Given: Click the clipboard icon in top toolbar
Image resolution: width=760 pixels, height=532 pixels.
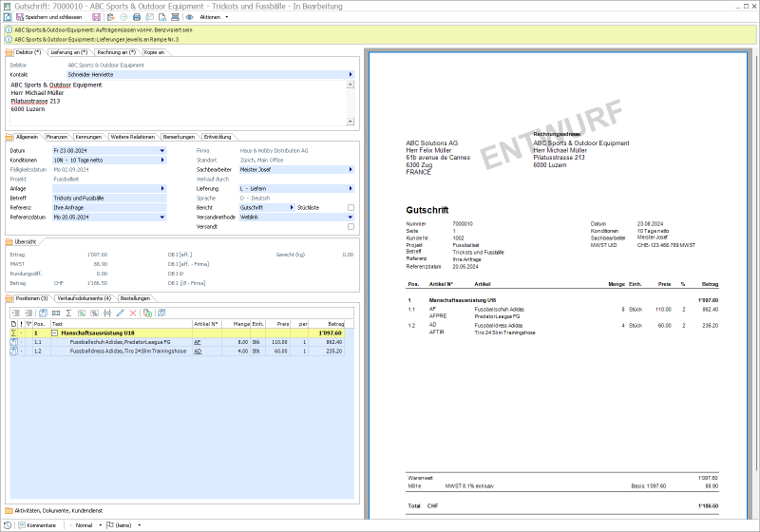Looking at the screenshot, I should tap(111, 17).
